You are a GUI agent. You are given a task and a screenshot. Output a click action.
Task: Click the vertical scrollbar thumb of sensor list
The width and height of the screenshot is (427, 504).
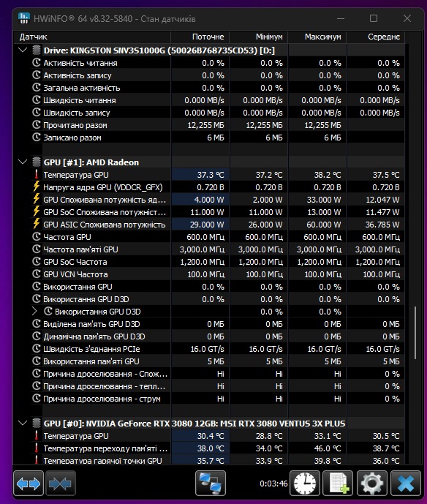tap(415, 333)
